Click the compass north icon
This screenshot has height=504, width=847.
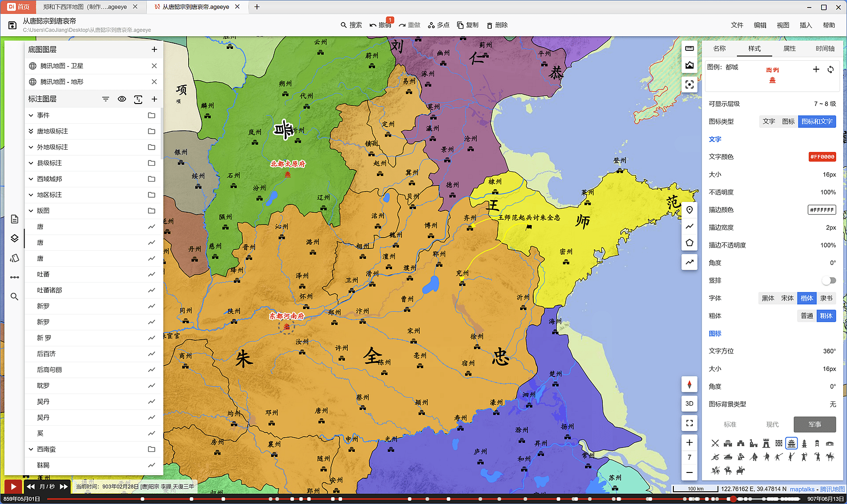coord(689,384)
